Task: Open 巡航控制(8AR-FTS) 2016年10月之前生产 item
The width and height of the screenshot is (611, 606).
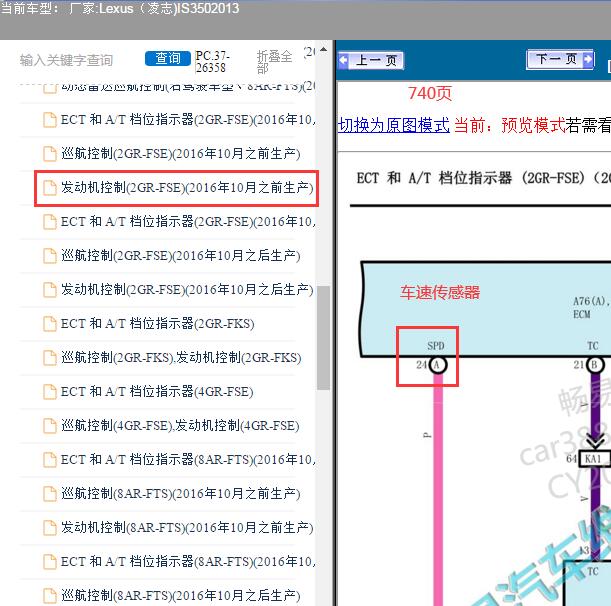Action: tap(180, 494)
